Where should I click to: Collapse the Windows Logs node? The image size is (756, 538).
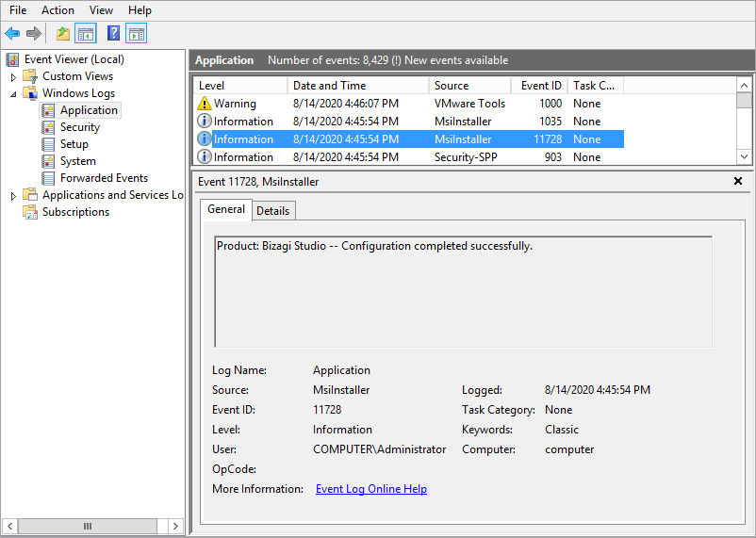(x=13, y=93)
